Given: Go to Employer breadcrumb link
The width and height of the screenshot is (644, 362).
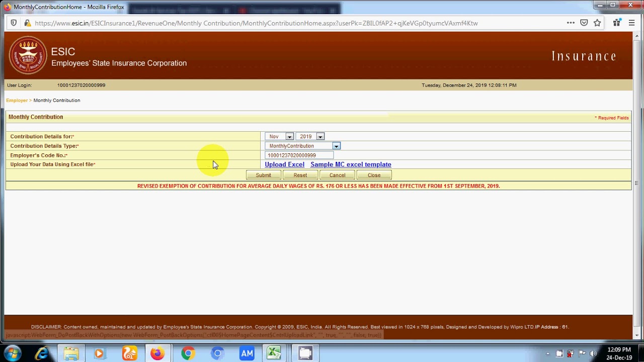Looking at the screenshot, I should point(17,100).
